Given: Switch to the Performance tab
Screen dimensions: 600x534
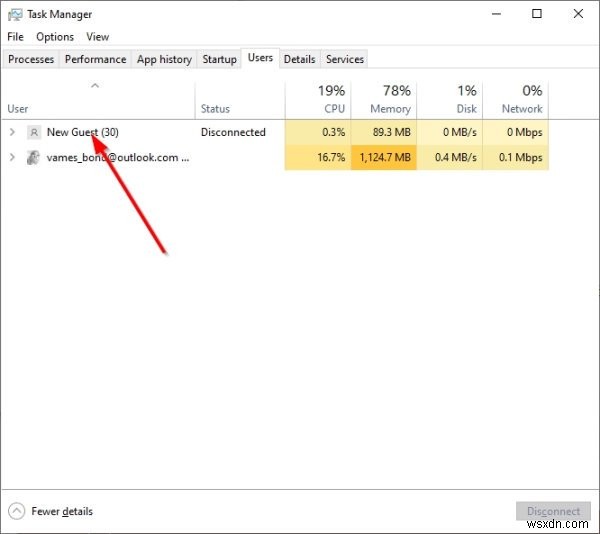Looking at the screenshot, I should point(95,59).
